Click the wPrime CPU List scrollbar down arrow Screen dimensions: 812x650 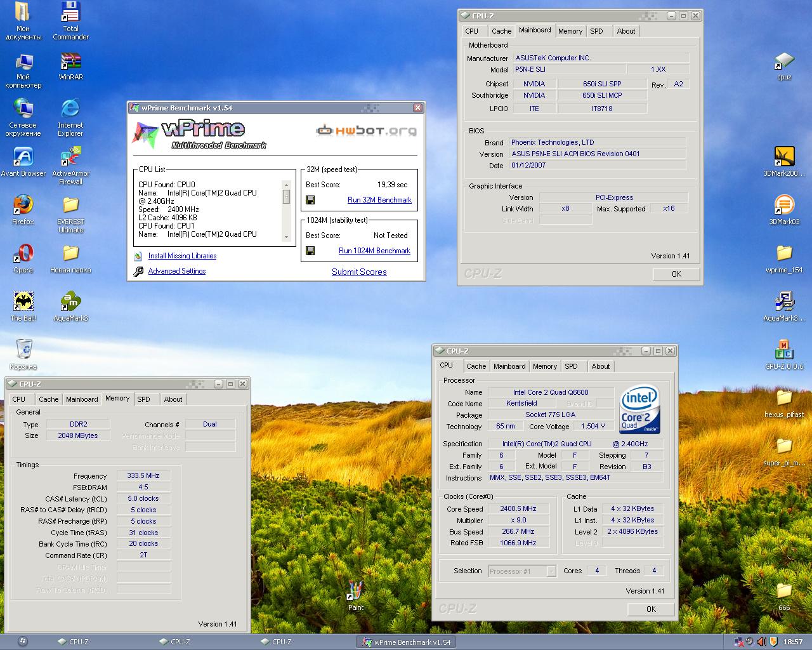[286, 237]
